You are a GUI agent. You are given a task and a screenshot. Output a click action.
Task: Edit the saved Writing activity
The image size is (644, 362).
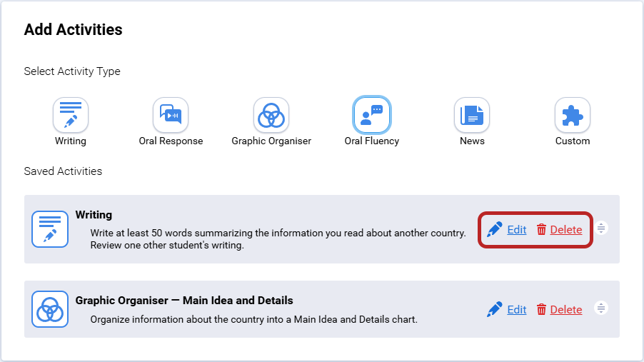coord(517,230)
